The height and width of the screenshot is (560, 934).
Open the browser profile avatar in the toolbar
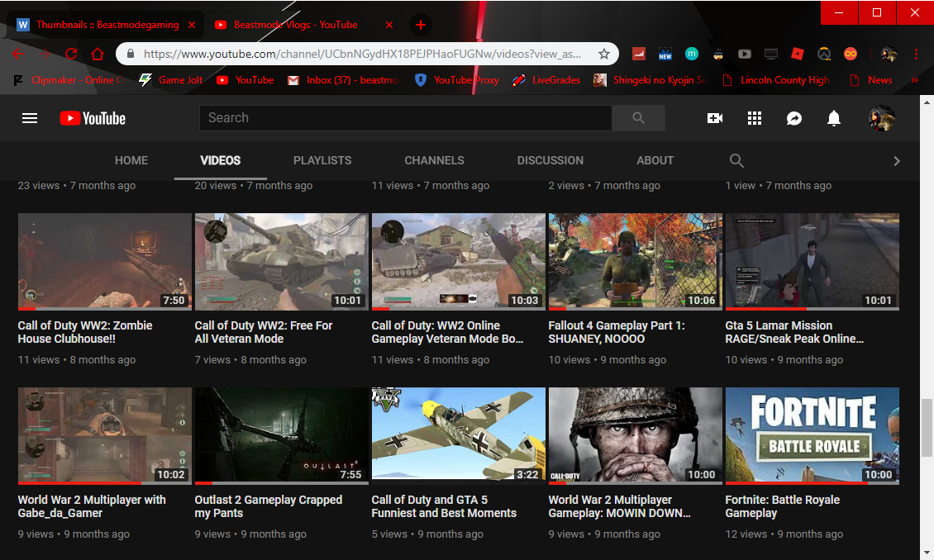click(x=889, y=55)
